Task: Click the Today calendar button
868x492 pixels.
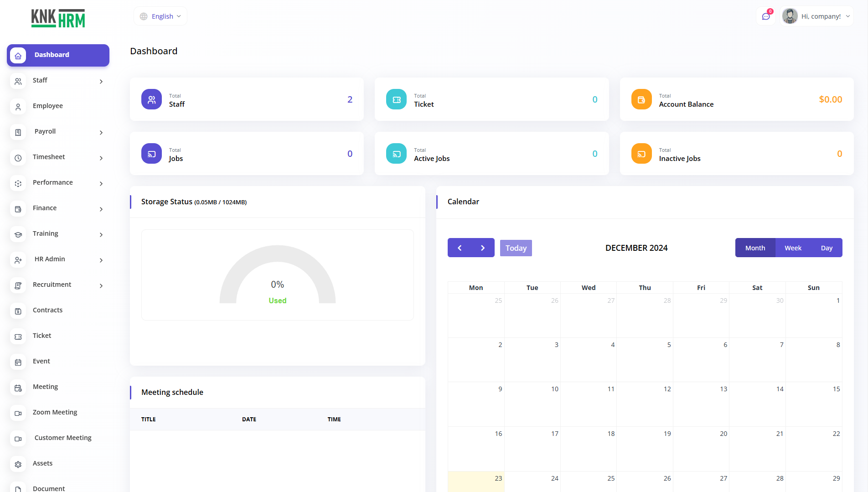Action: [x=516, y=248]
